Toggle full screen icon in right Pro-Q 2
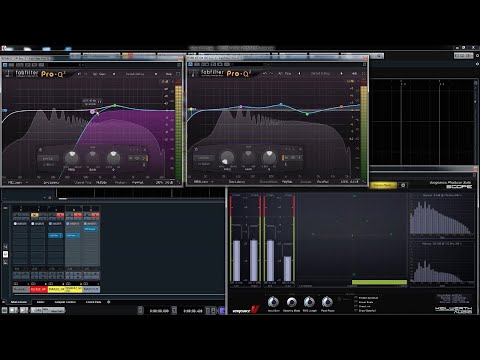The height and width of the screenshot is (360, 480). tap(363, 73)
